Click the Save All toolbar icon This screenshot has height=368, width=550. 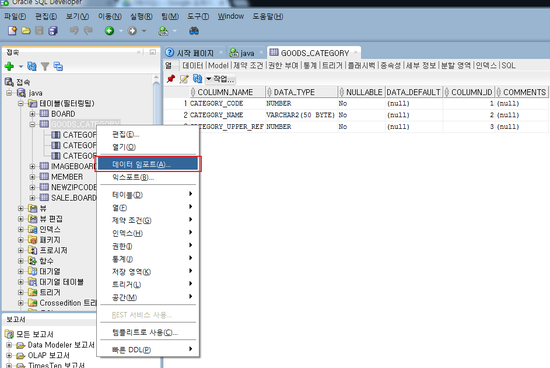53,31
